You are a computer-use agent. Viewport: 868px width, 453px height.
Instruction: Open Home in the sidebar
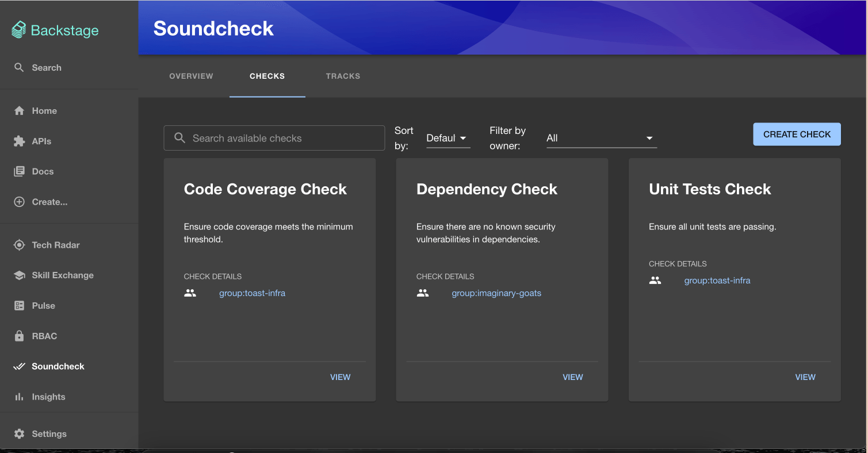click(69, 110)
